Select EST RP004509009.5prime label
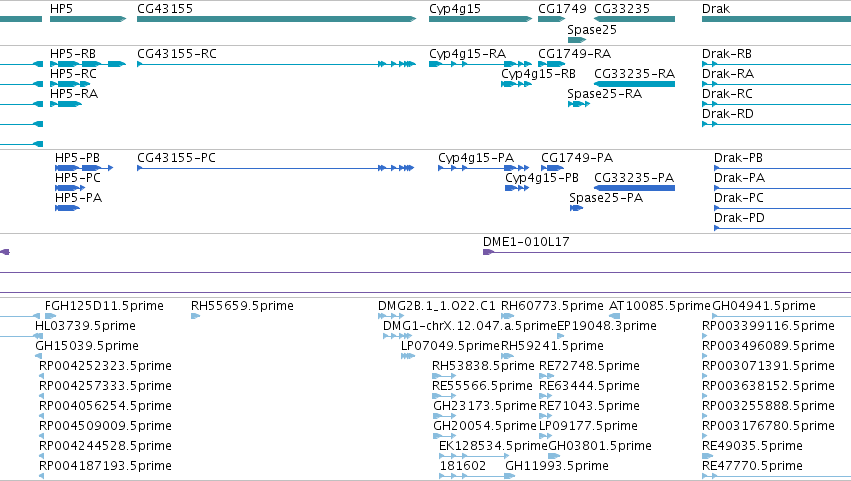 (x=105, y=427)
